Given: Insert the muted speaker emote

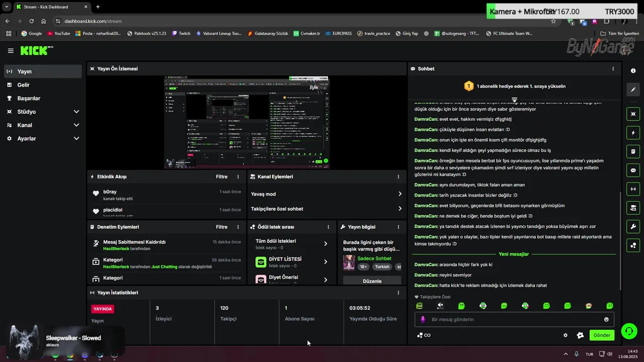Looking at the screenshot, I should (x=440, y=306).
